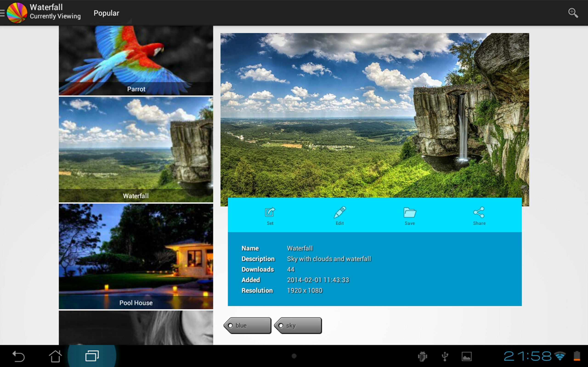588x367 pixels.
Task: Open the hamburger navigation drawer
Action: (x=3, y=13)
